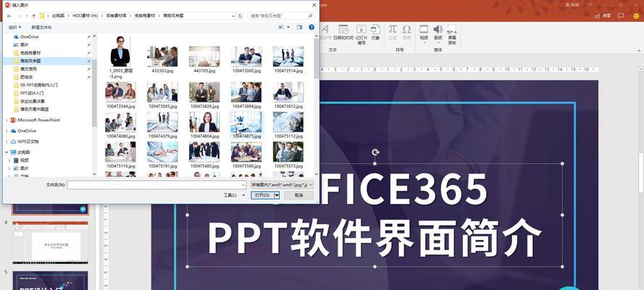Click the Share icon in PowerPoint

point(603,16)
